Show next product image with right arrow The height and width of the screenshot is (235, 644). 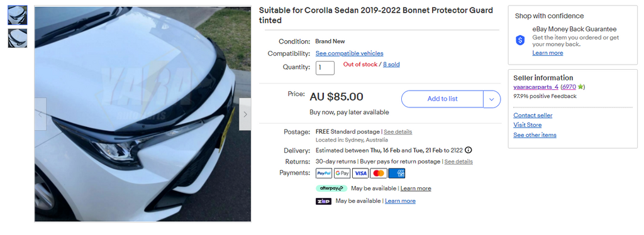click(245, 114)
